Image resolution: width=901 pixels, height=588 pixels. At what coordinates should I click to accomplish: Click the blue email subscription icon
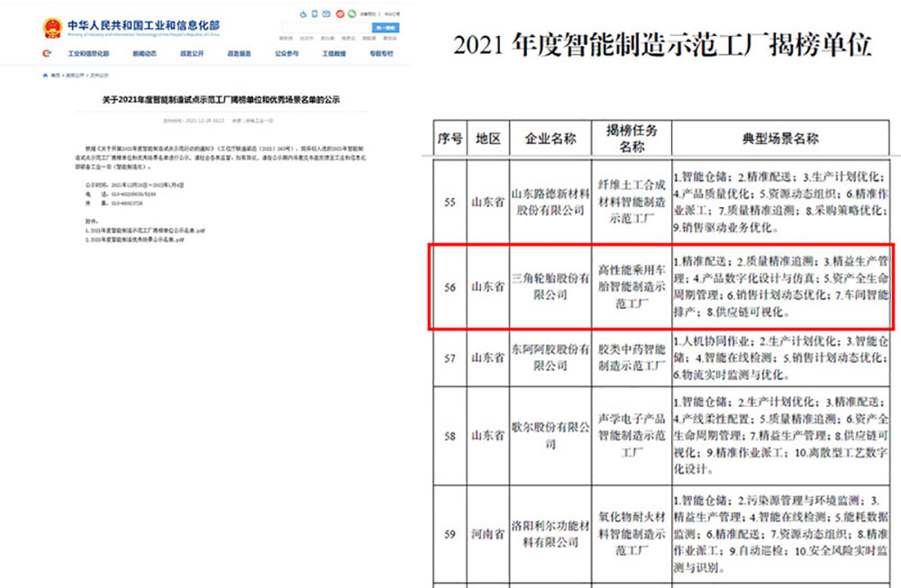tap(326, 14)
